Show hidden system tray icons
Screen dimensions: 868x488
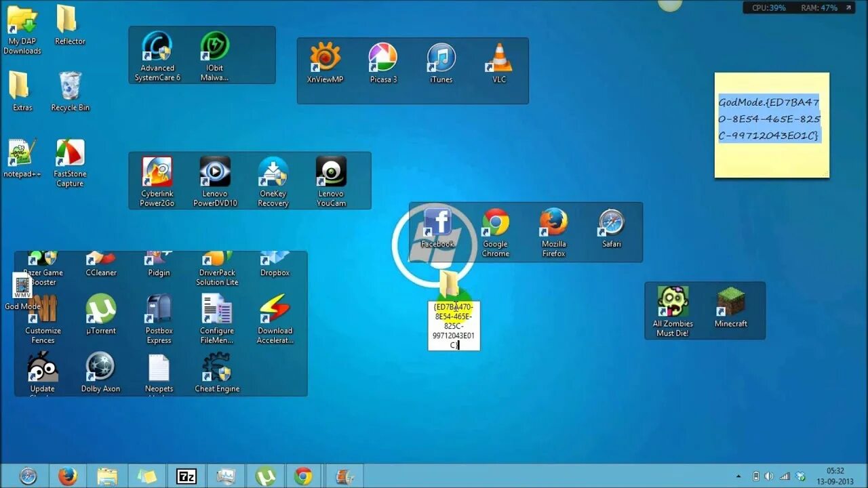click(738, 476)
